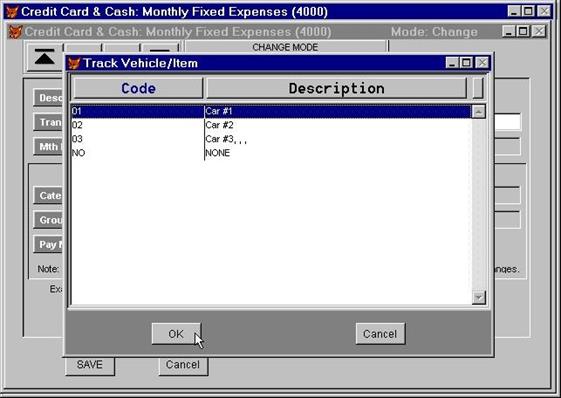Select Car #2 description cell

coord(338,125)
